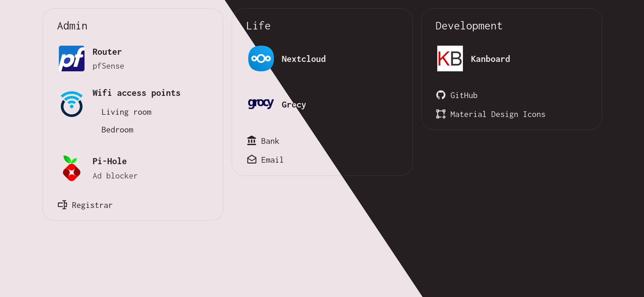644x297 pixels.
Task: Click the Bank building icon
Action: pyautogui.click(x=252, y=141)
